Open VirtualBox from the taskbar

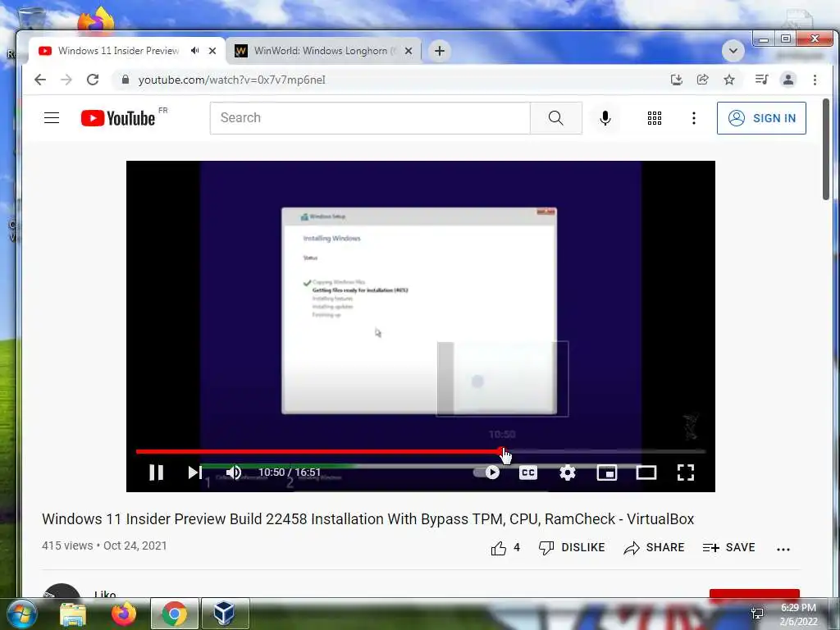(x=225, y=614)
